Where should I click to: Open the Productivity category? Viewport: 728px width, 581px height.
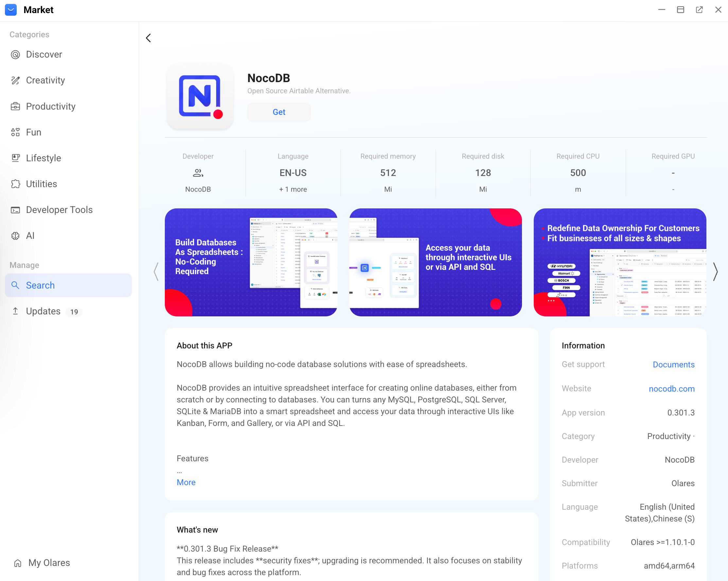pyautogui.click(x=69, y=106)
